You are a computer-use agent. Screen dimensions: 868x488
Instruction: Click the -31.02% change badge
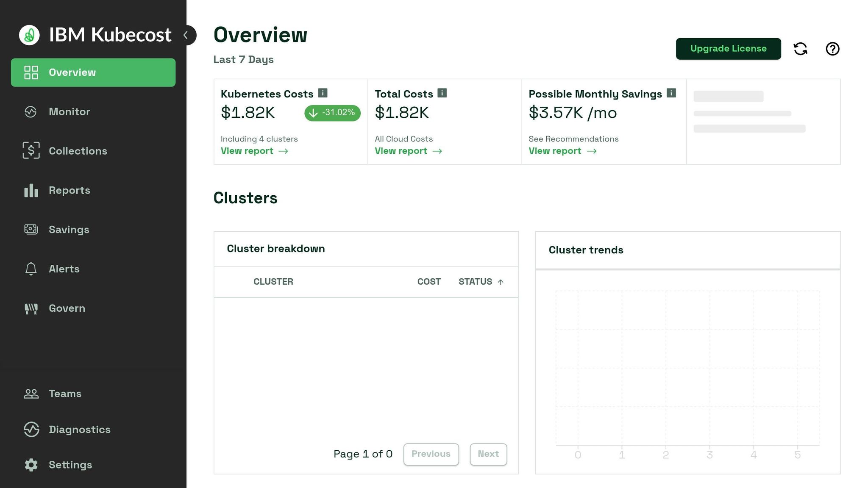tap(332, 113)
